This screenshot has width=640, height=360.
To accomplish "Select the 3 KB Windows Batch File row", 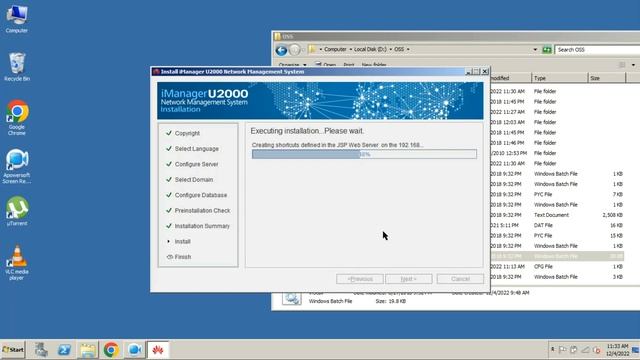I will 557,277.
